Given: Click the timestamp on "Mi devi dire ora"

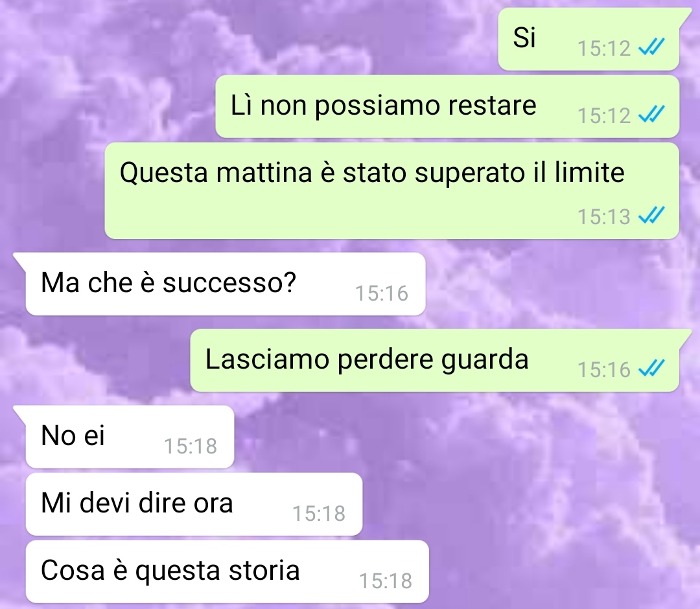Looking at the screenshot, I should click(x=319, y=514).
